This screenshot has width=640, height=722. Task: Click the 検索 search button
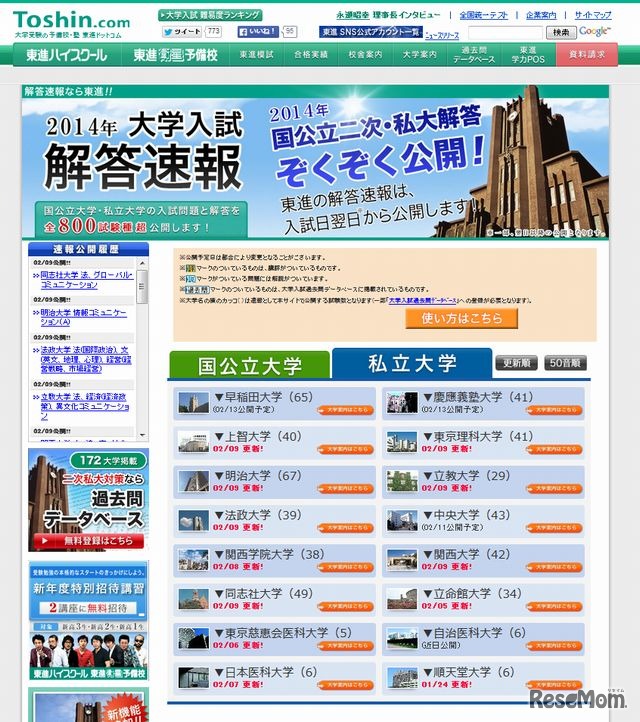[561, 33]
